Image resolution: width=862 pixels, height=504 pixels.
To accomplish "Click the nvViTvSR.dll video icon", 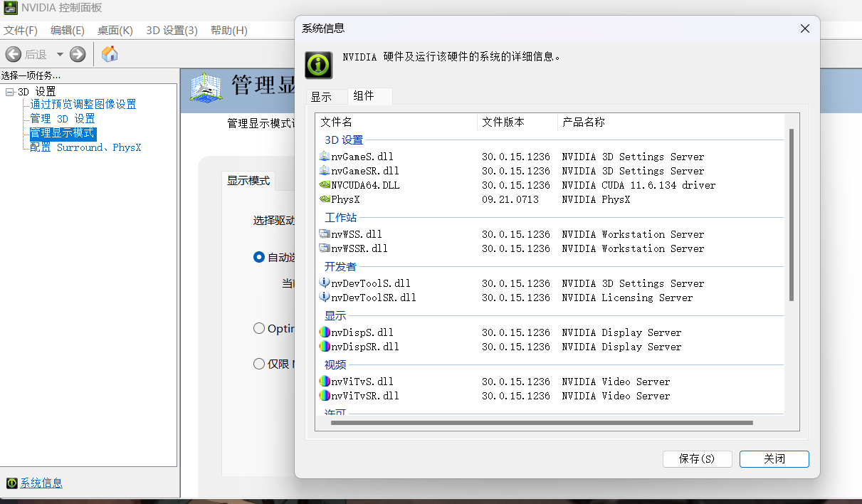I will [x=325, y=396].
